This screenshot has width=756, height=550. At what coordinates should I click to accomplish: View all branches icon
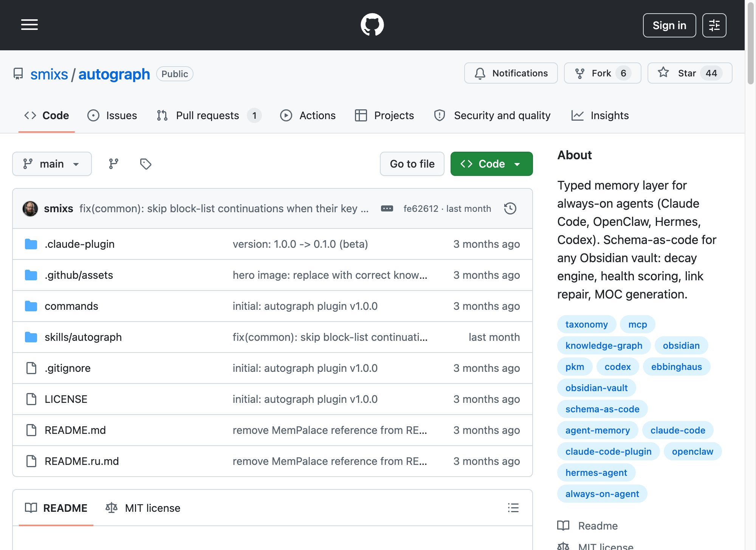tap(113, 164)
